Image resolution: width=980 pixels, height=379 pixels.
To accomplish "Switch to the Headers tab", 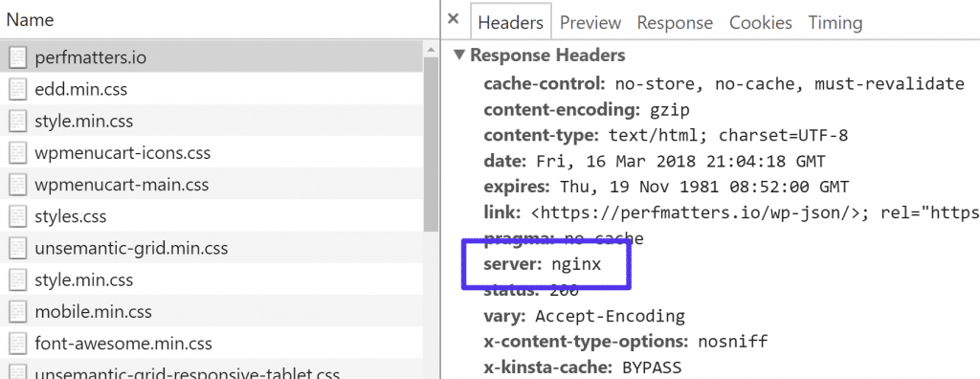I will pyautogui.click(x=511, y=23).
